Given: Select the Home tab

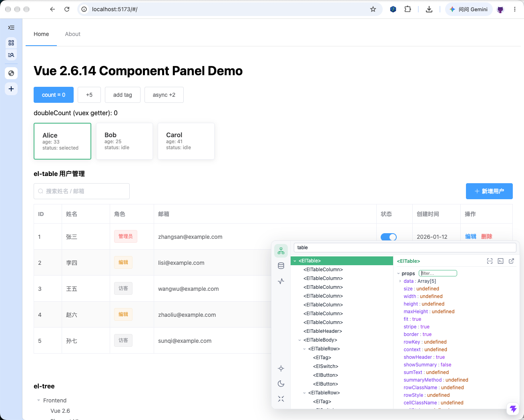Looking at the screenshot, I should (x=41, y=34).
